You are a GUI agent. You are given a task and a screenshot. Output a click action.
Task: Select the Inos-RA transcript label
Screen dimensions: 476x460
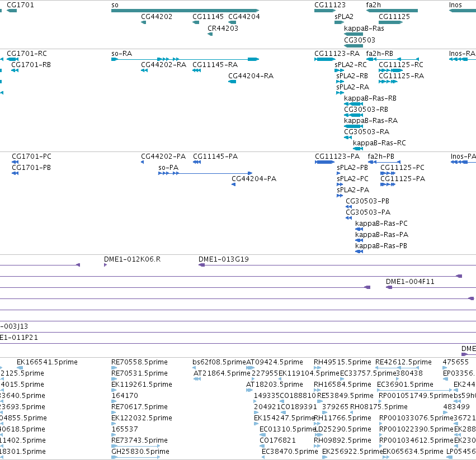(462, 54)
